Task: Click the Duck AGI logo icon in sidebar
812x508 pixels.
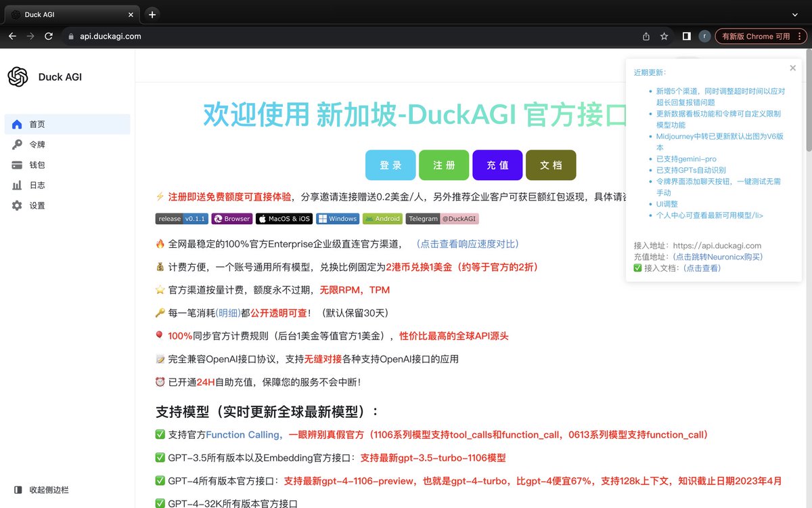Action: tap(18, 77)
